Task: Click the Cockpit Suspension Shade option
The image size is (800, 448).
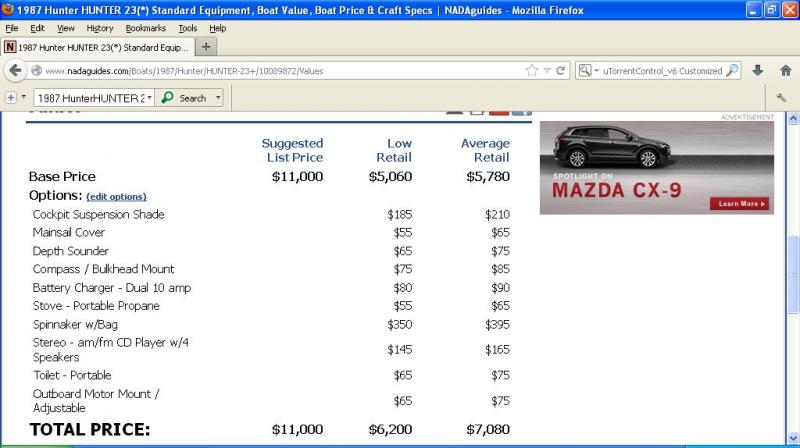Action: [x=98, y=214]
